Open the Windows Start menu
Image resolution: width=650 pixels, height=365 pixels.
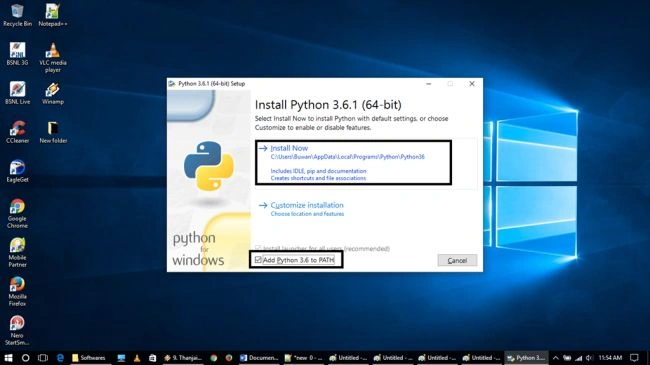(x=8, y=358)
